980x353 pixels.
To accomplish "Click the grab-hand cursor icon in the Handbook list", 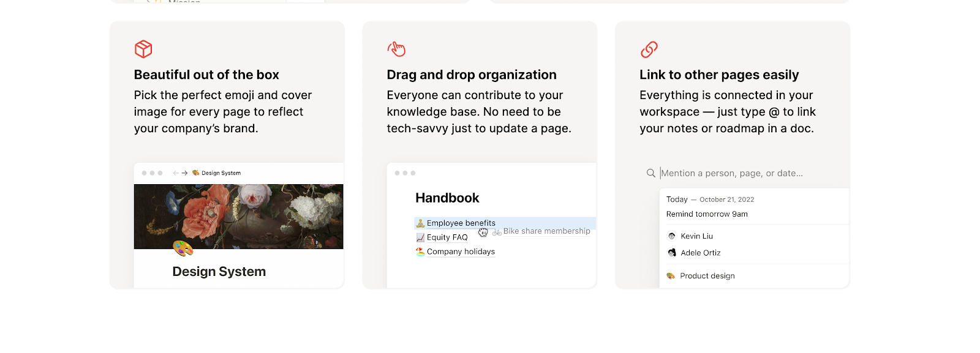I will tap(483, 232).
